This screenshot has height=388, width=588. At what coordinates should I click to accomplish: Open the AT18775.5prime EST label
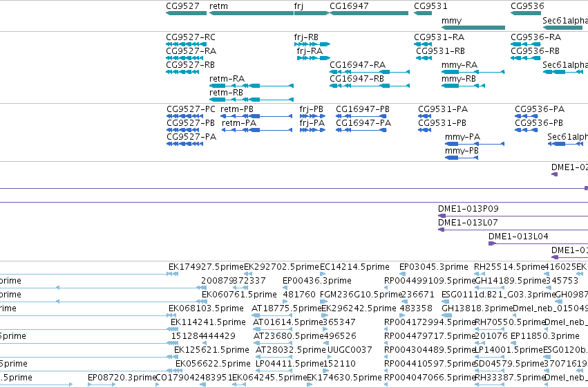tap(287, 308)
